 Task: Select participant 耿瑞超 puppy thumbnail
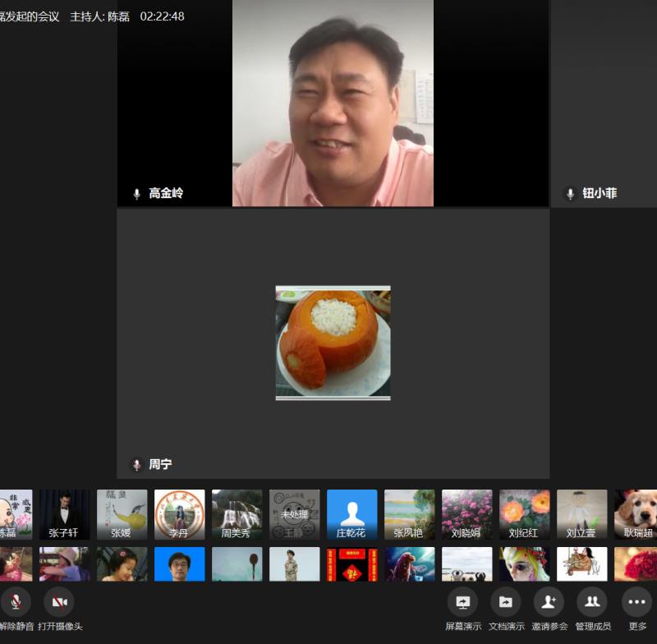point(636,514)
